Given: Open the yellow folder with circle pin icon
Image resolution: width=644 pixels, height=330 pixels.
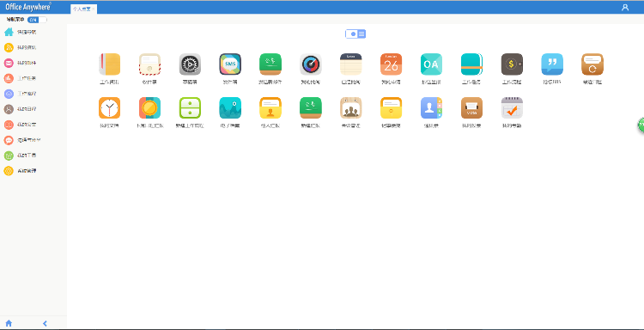Looking at the screenshot, I should tap(391, 107).
